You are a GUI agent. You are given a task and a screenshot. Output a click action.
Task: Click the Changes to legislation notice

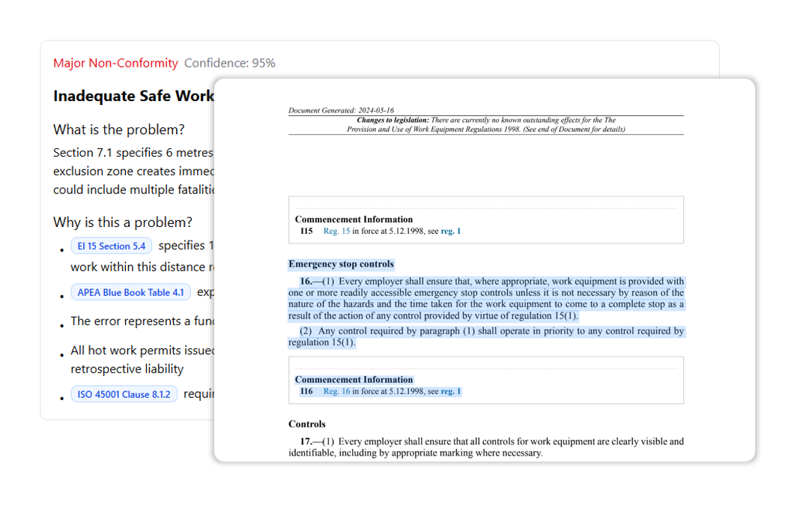[x=485, y=125]
